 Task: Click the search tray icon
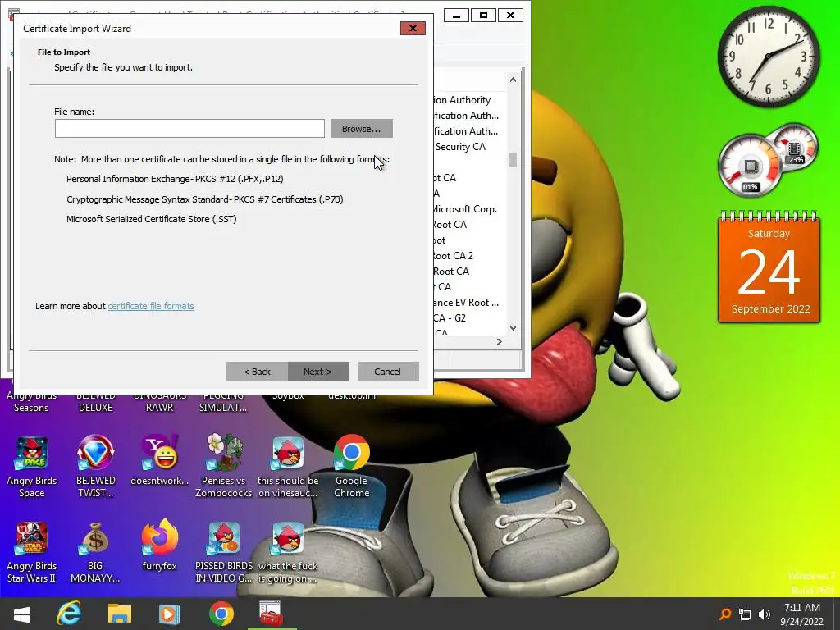725,614
